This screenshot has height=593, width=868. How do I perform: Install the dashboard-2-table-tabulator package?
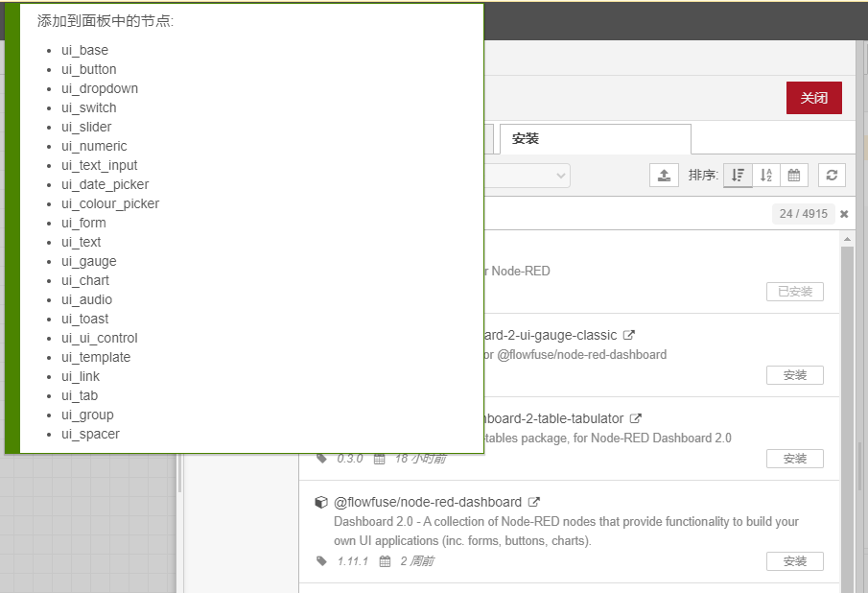pyautogui.click(x=794, y=459)
